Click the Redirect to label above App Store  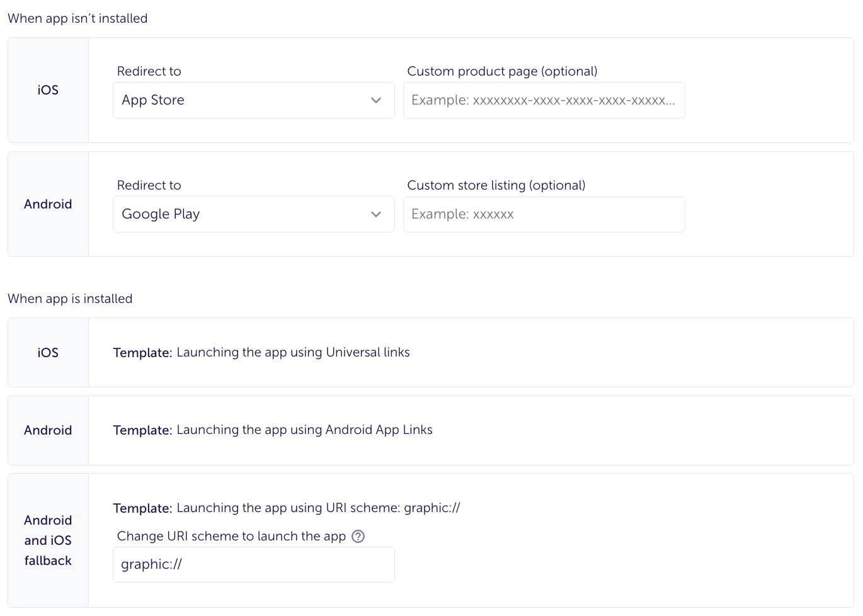click(x=149, y=71)
